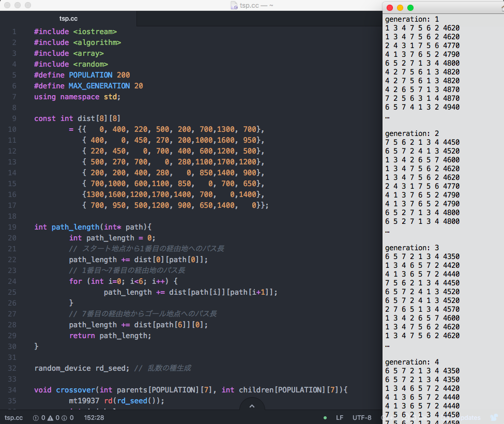
Task: Open the cursor position 152:28 go-to-line
Action: tap(94, 418)
